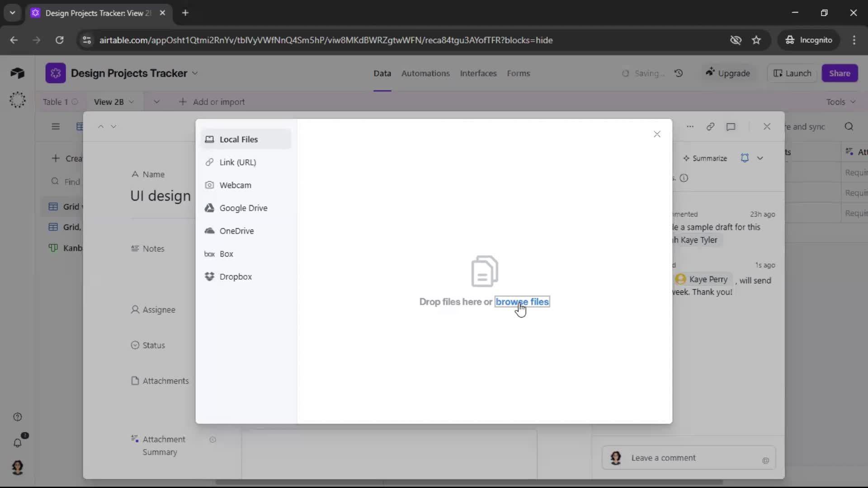
Task: Select Local Files upload source
Action: tap(245, 139)
